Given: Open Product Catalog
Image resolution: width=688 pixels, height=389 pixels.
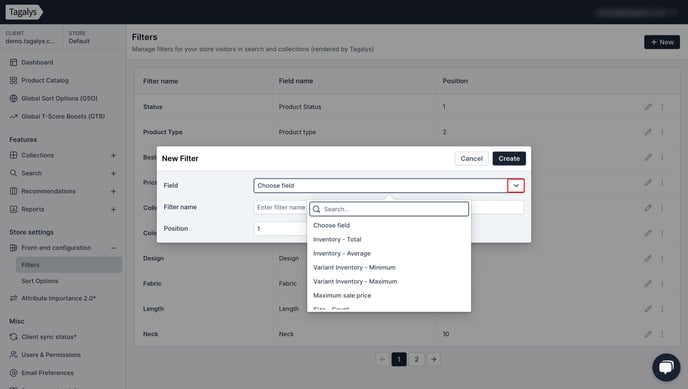Looking at the screenshot, I should click(x=45, y=80).
